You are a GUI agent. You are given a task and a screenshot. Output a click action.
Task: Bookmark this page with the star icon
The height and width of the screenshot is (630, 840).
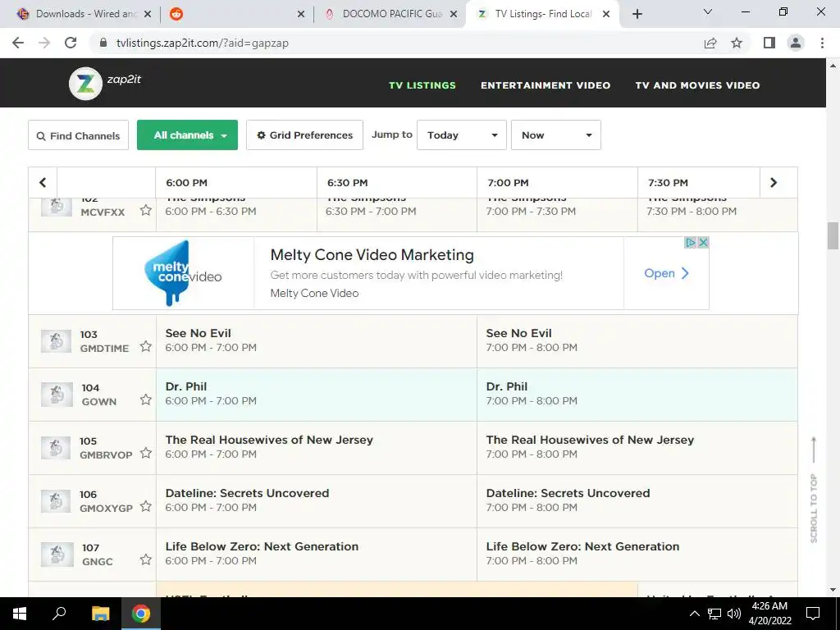(x=737, y=43)
